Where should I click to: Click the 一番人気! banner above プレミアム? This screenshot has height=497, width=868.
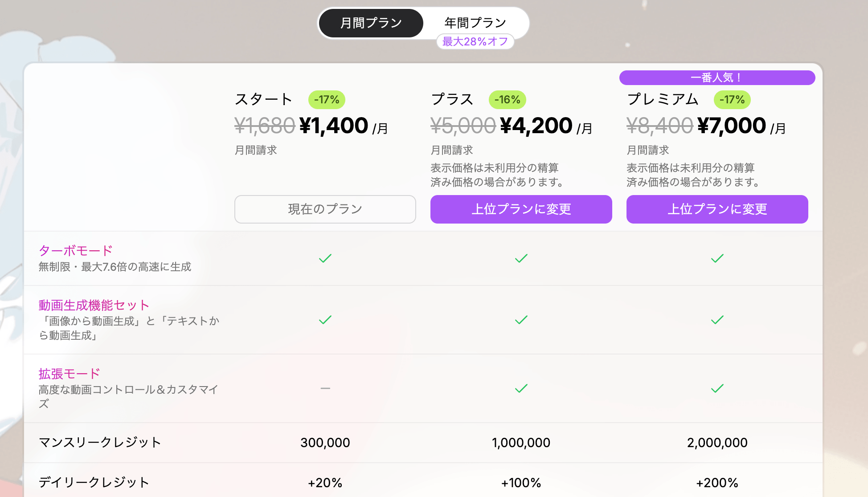coord(717,77)
